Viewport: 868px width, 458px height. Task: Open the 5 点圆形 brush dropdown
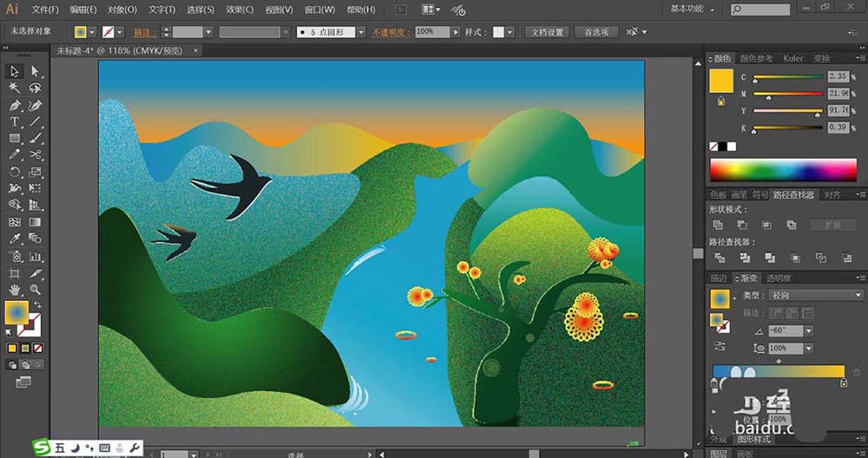click(361, 33)
